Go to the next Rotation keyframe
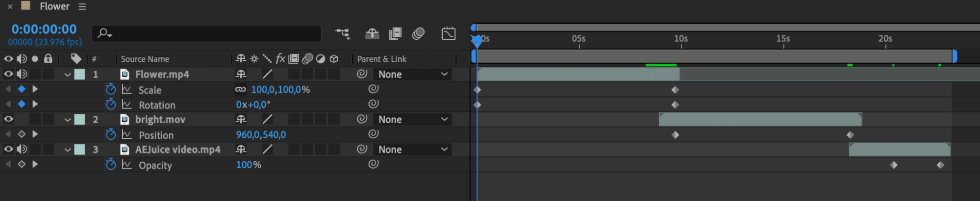The width and height of the screenshot is (980, 201). click(x=35, y=104)
